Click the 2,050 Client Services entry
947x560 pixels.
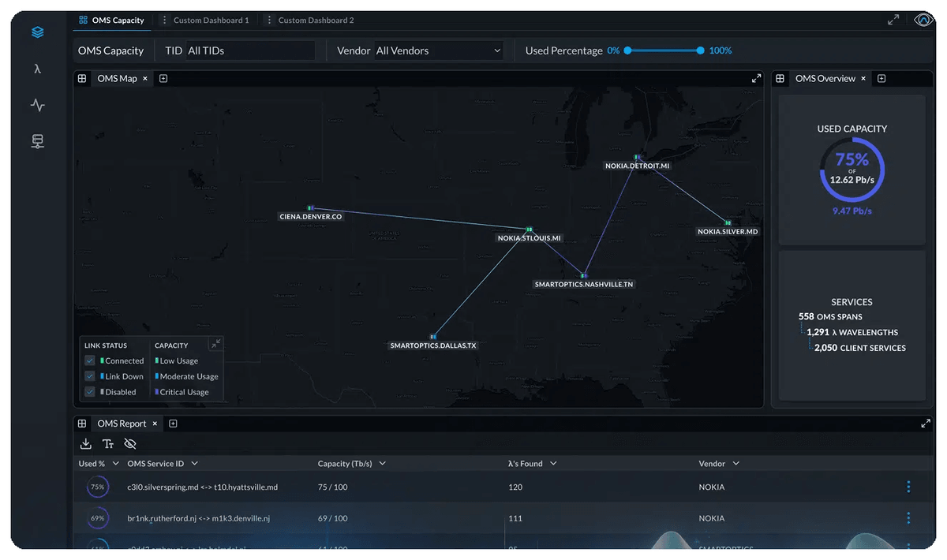[860, 348]
